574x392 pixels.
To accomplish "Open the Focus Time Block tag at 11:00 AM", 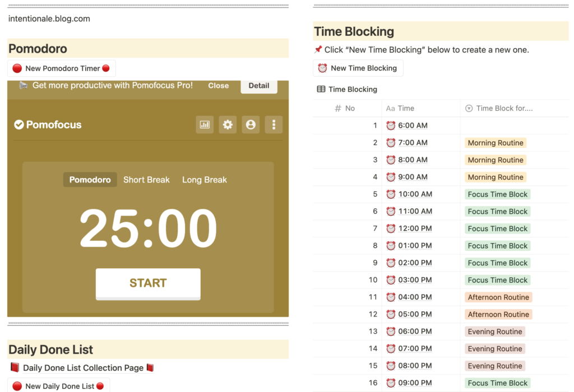I will tap(498, 212).
